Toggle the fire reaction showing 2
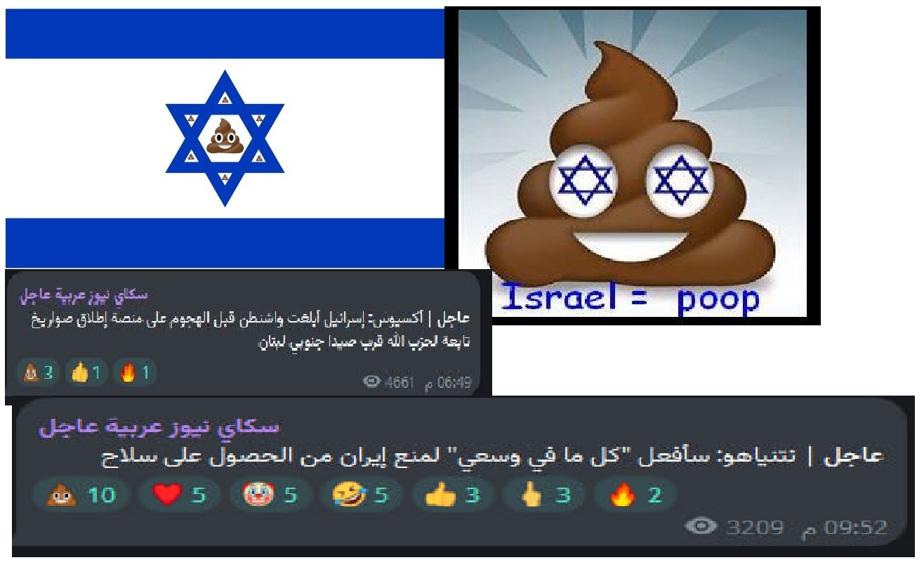The image size is (924, 579). click(x=633, y=496)
